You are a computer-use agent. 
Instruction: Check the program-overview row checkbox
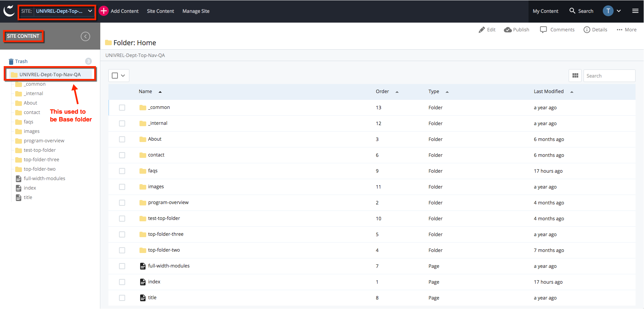tap(122, 203)
